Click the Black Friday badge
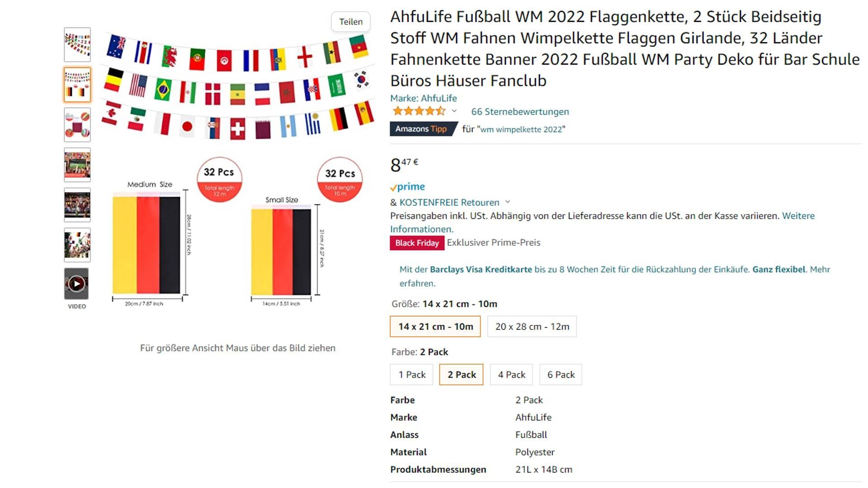The height and width of the screenshot is (488, 868). [x=417, y=243]
